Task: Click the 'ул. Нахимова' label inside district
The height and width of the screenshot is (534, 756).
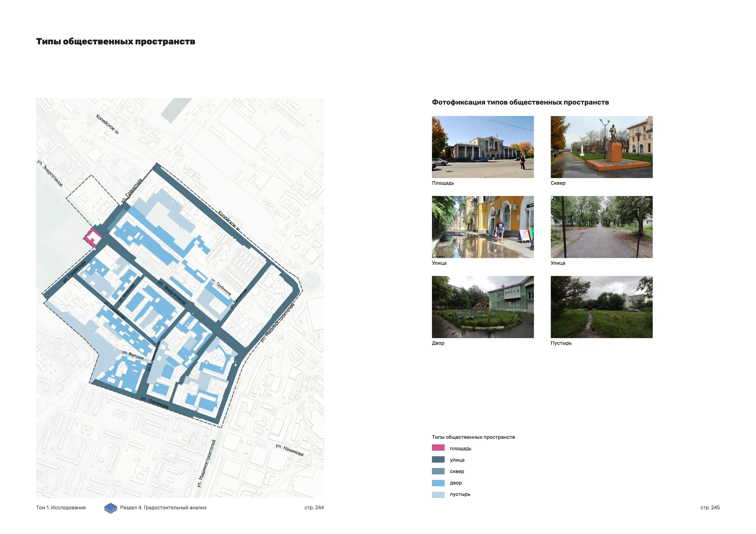Action: [155, 402]
